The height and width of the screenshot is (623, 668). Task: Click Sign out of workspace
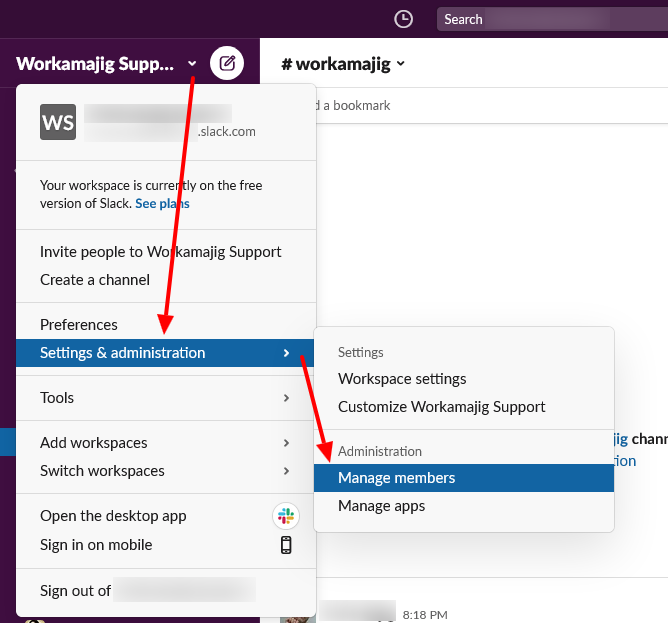tap(166, 591)
